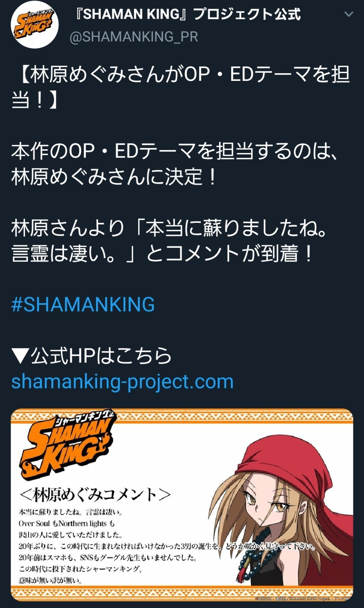This screenshot has width=364, height=608.
Task: Open the #SHAMANKING hashtag
Action: [x=83, y=305]
